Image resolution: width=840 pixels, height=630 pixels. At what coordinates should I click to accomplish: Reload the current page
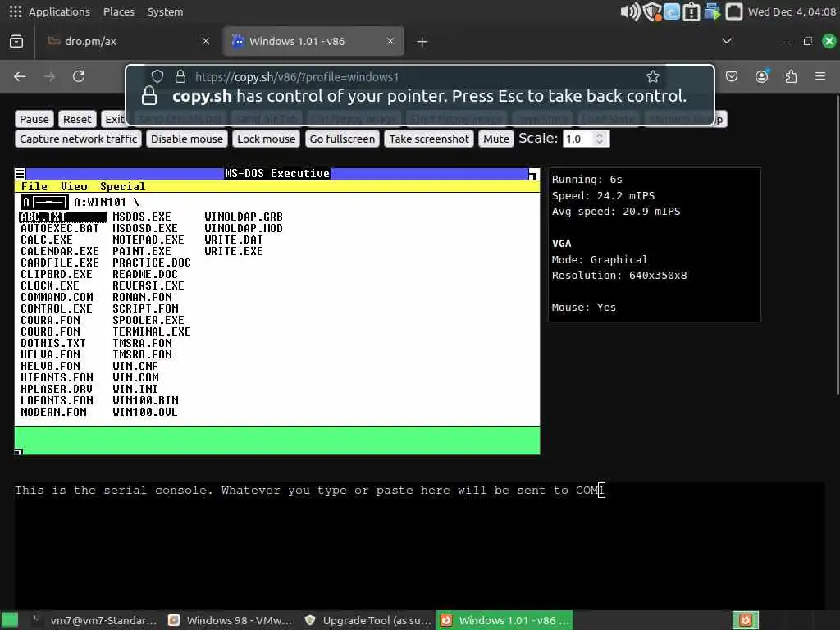point(79,76)
